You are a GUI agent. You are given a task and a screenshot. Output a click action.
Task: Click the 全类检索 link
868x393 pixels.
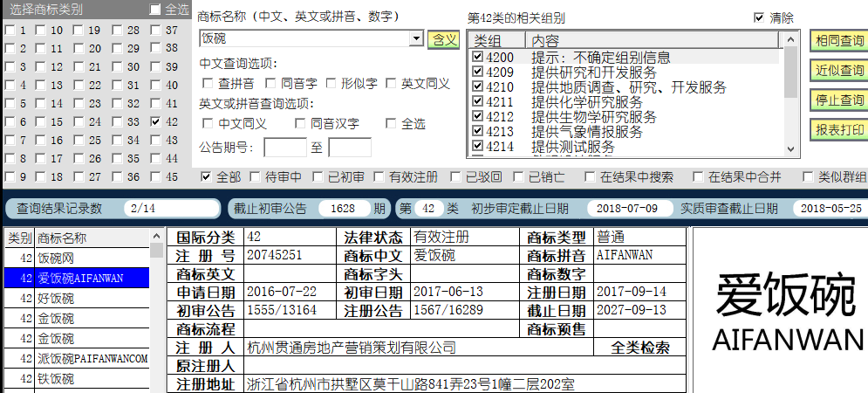pyautogui.click(x=640, y=348)
